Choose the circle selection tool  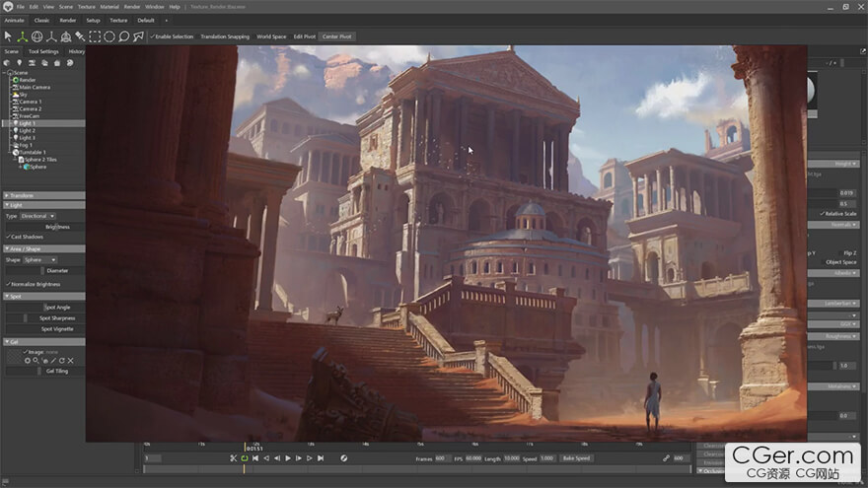109,36
